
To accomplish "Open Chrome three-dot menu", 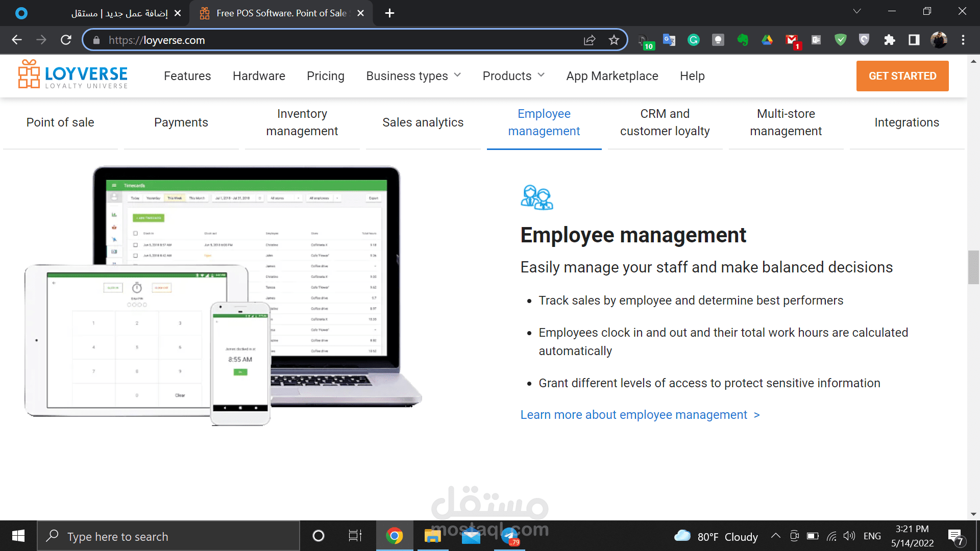I will pos(963,40).
